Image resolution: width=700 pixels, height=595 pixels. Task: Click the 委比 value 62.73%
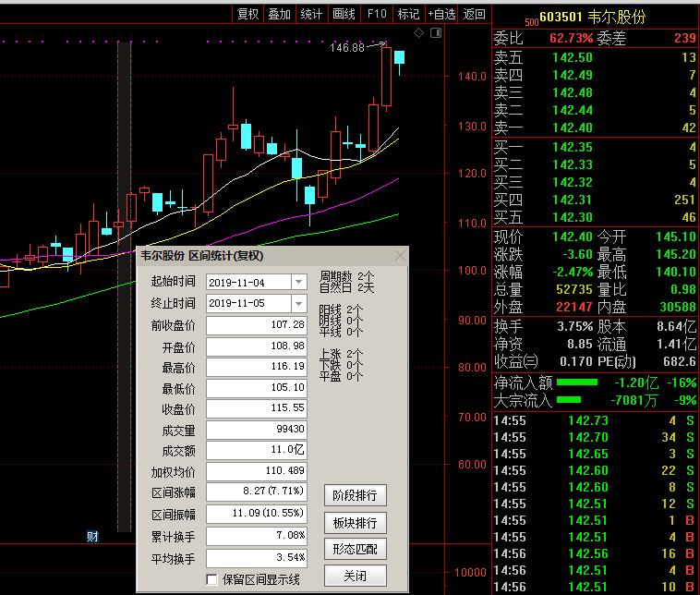pyautogui.click(x=571, y=38)
